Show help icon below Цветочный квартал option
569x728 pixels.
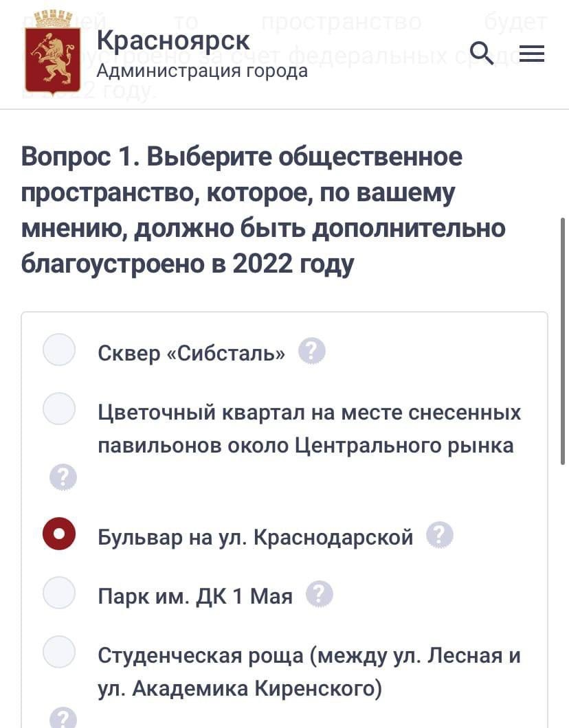63,477
